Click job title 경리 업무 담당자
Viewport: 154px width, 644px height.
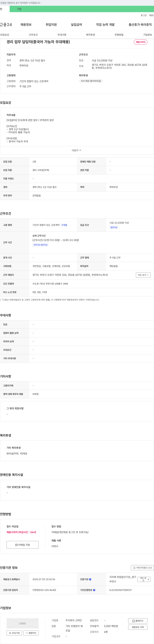click(38, 42)
